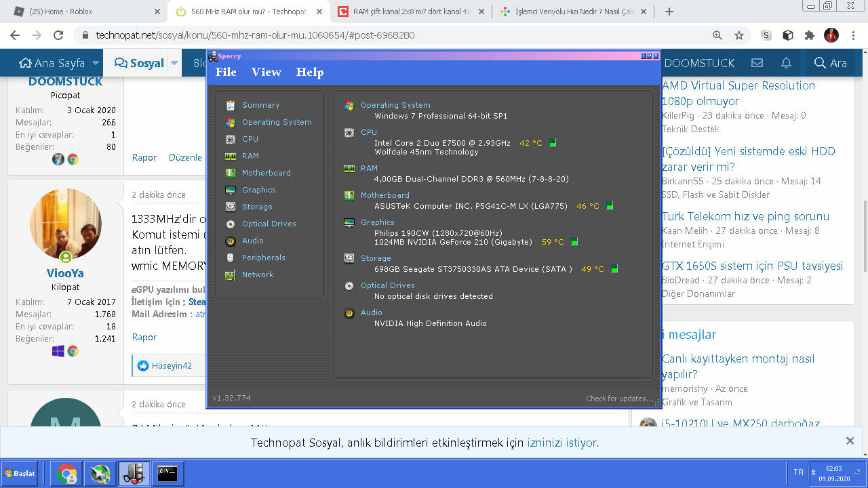Click the cube extension icon in Chrome toolbar
The width and height of the screenshot is (868, 488).
click(788, 35)
